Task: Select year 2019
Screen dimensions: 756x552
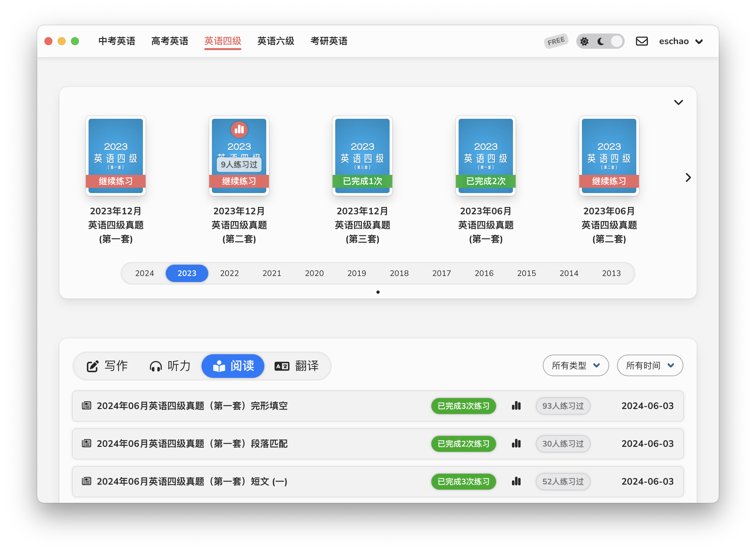Action: 357,273
